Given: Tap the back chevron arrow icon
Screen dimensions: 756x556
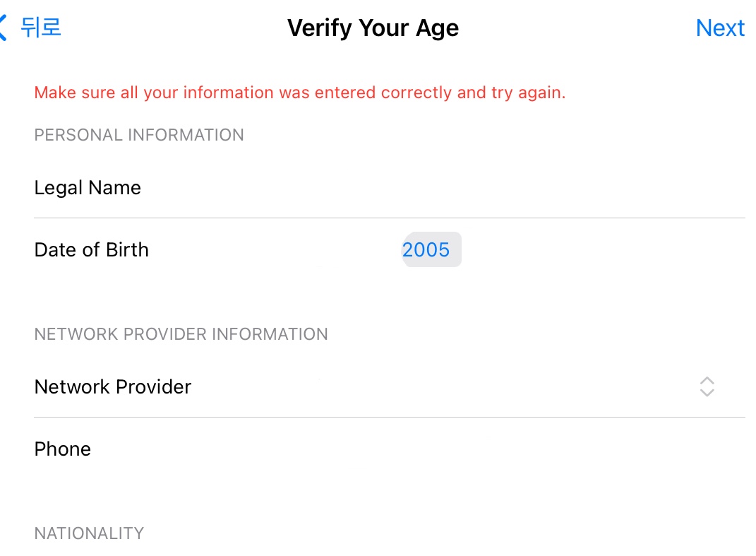Looking at the screenshot, I should (4, 28).
